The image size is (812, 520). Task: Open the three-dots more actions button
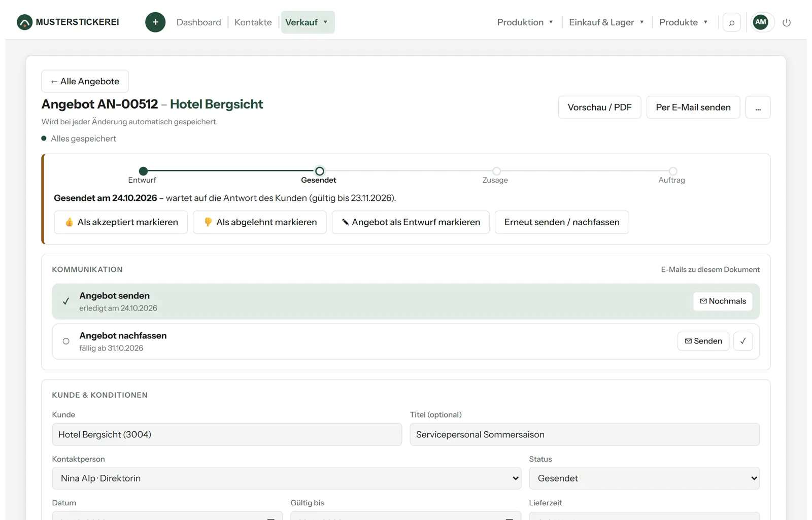[x=758, y=107]
